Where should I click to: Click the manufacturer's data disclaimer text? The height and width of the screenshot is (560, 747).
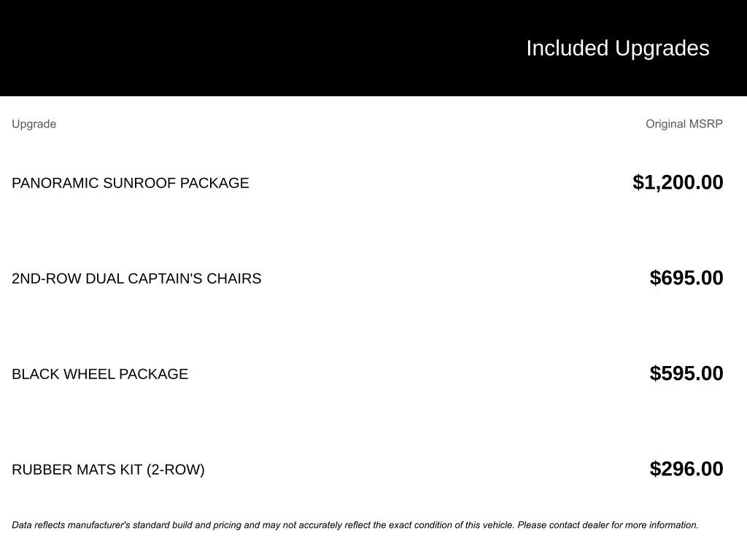[x=355, y=525]
